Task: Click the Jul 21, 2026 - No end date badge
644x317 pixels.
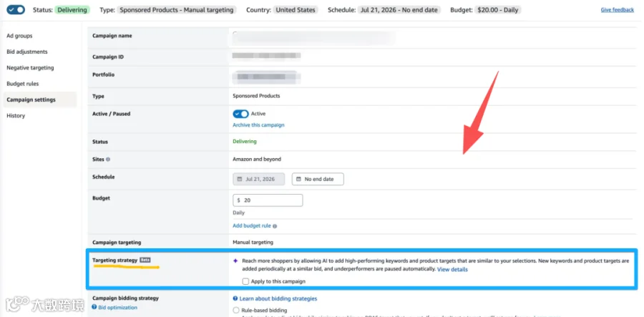Action: pos(398,10)
